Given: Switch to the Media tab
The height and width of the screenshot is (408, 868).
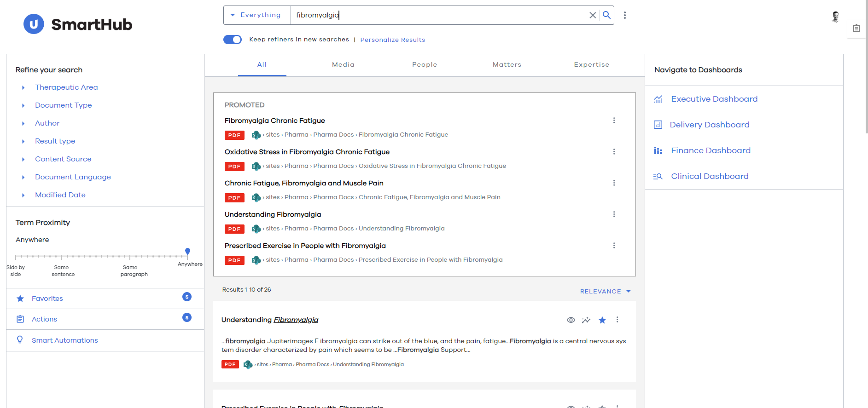Looking at the screenshot, I should coord(344,65).
